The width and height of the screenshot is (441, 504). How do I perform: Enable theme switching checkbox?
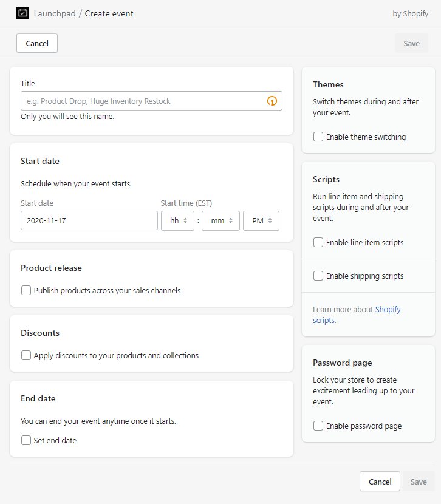click(x=318, y=137)
